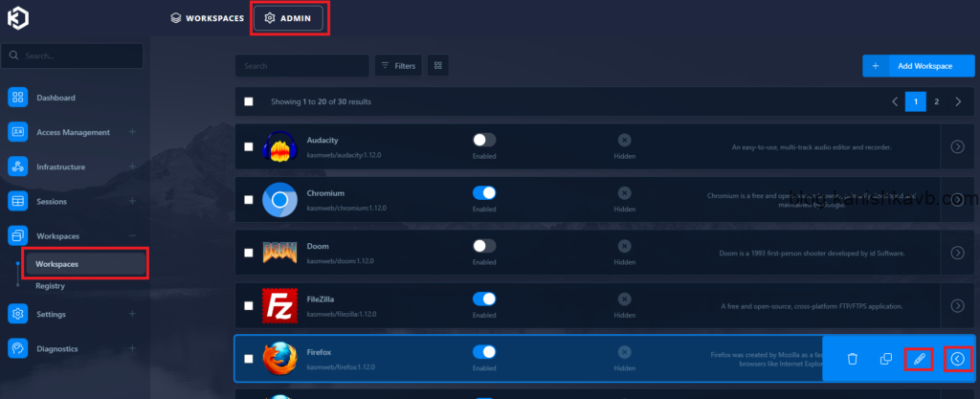Click the grid view icon beside Filters
The width and height of the screenshot is (980, 399).
pyautogui.click(x=438, y=66)
